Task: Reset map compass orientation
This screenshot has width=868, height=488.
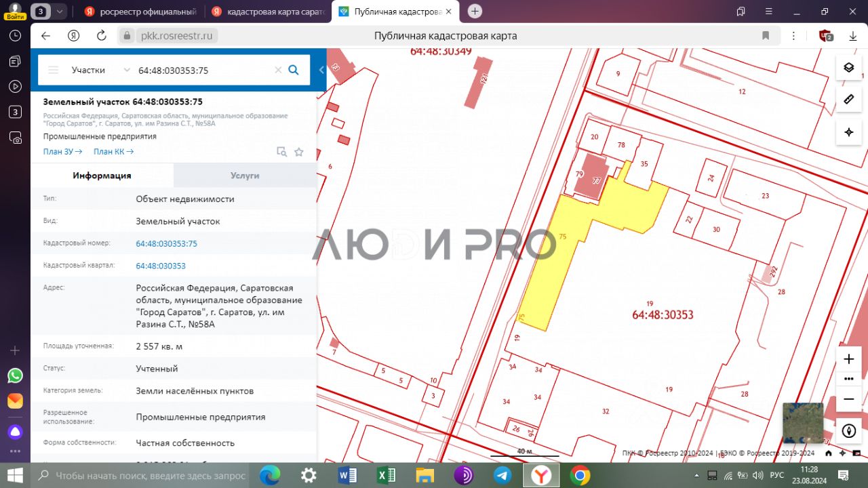Action: click(848, 430)
